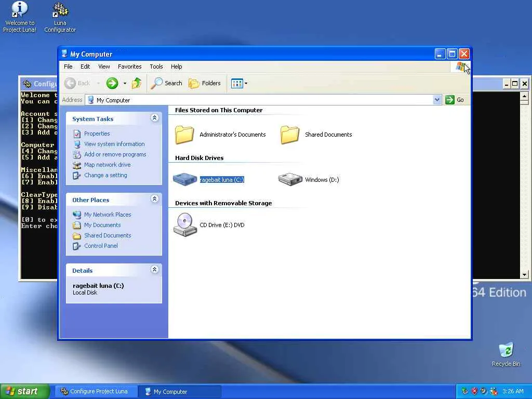Click the red security shield tray icon

coord(475,391)
